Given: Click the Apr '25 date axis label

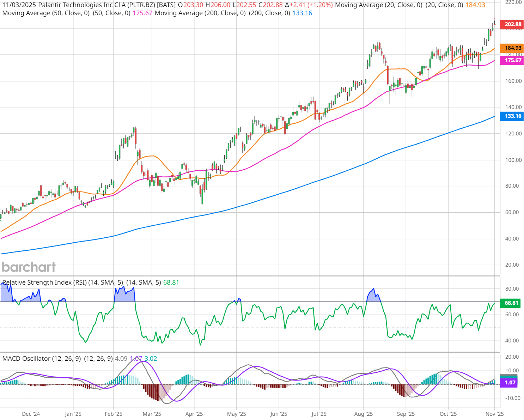Looking at the screenshot, I should pyautogui.click(x=194, y=414).
